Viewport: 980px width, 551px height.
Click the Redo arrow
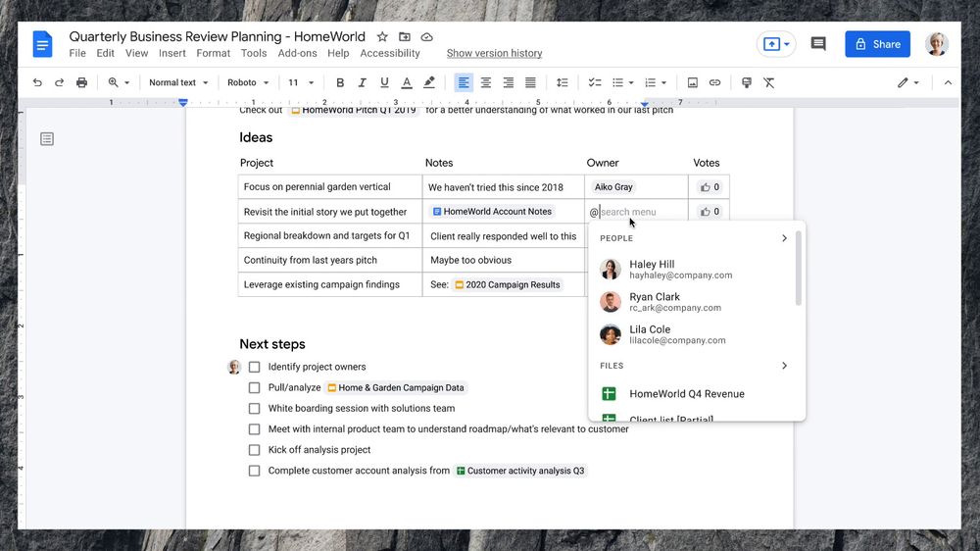tap(60, 82)
